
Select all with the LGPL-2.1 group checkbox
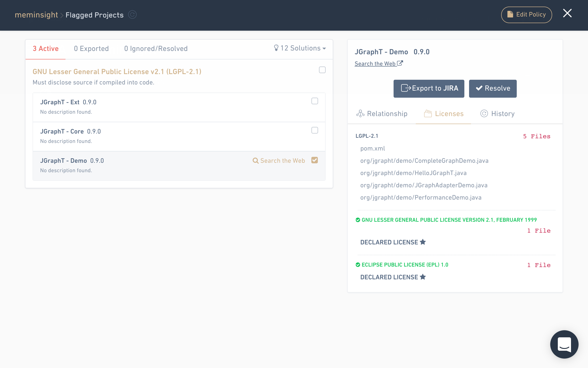(x=322, y=70)
